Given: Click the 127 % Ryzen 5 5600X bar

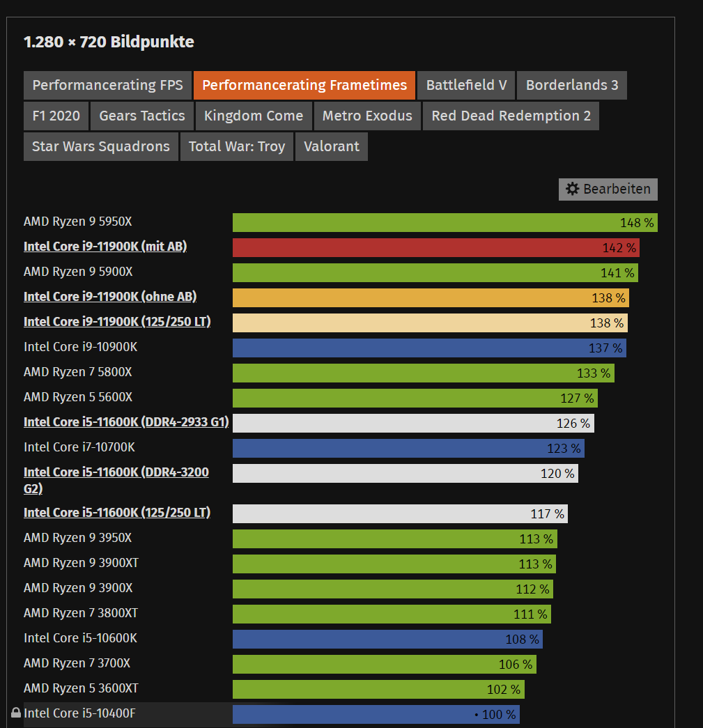Looking at the screenshot, I should point(415,398).
